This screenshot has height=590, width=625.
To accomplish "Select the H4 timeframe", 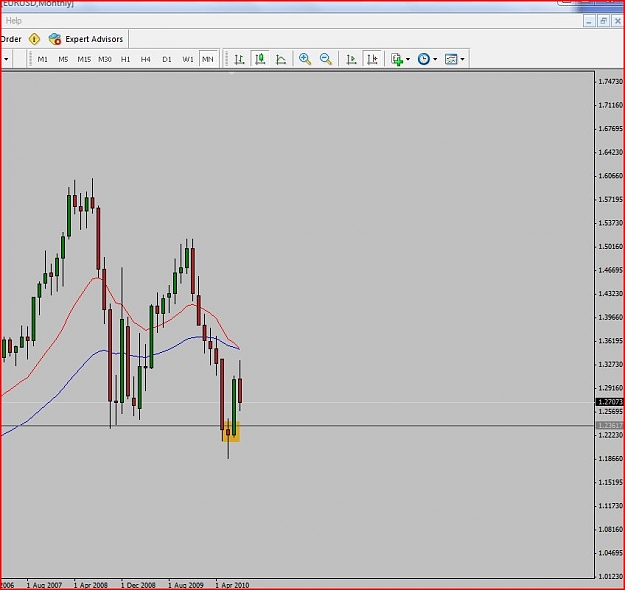I will point(145,59).
